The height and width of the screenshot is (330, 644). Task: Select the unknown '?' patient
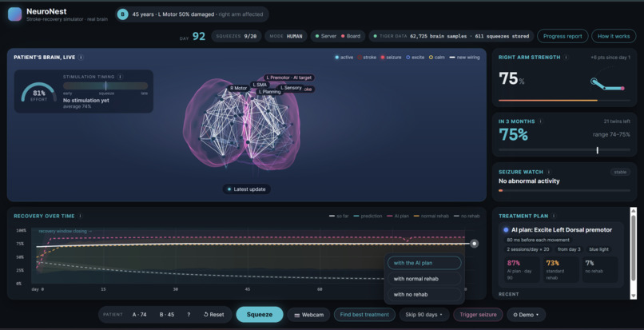pos(189,314)
